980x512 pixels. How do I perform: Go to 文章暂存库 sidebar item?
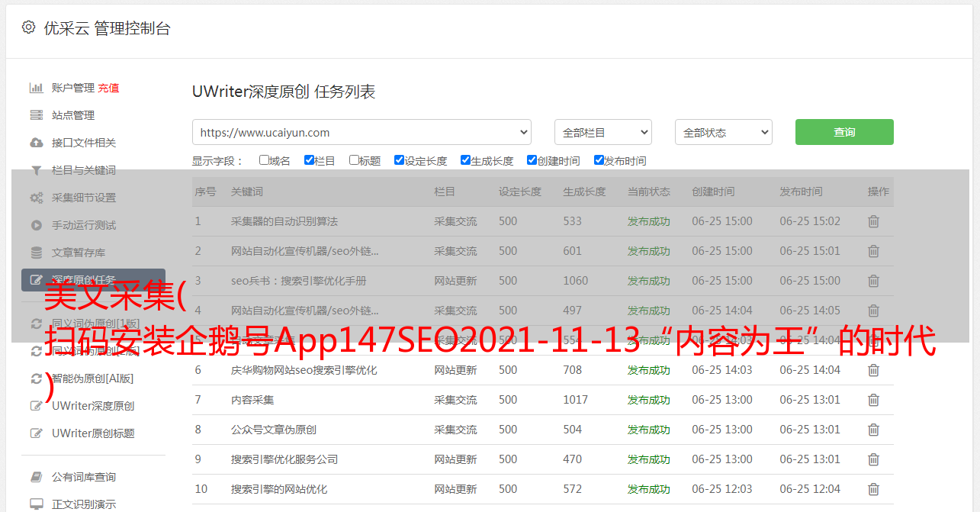(x=79, y=253)
